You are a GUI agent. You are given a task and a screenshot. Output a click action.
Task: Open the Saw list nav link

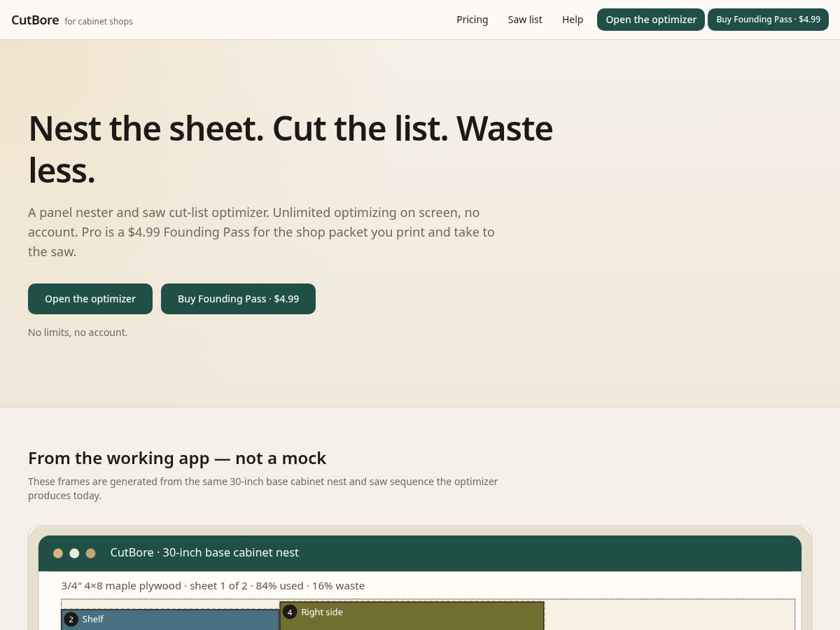pyautogui.click(x=525, y=20)
